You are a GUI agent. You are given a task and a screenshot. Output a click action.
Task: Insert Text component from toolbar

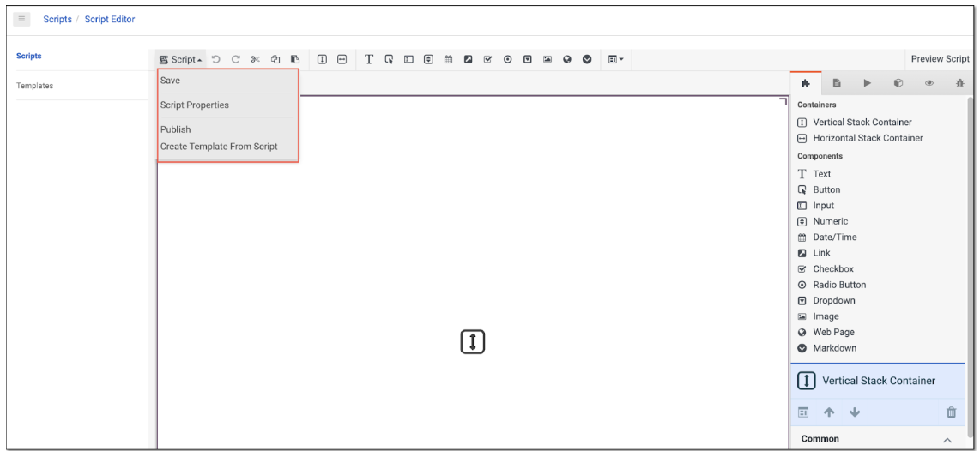(x=369, y=59)
